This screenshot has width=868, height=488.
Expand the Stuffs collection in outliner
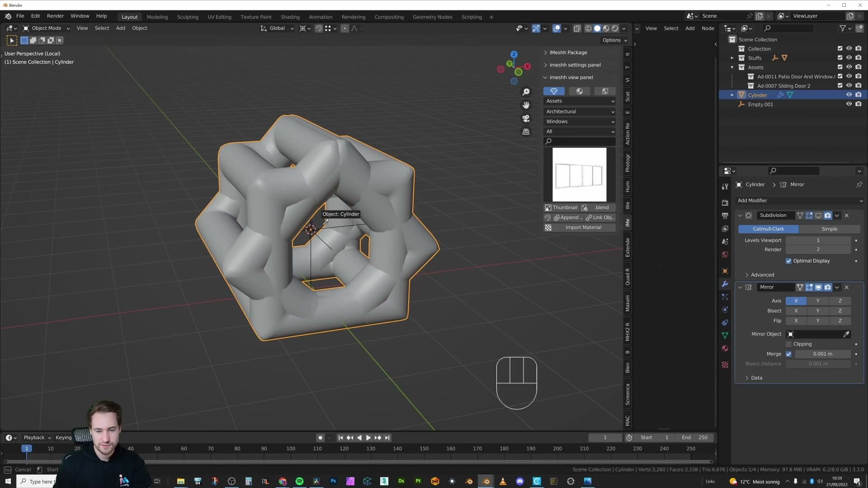tap(732, 58)
